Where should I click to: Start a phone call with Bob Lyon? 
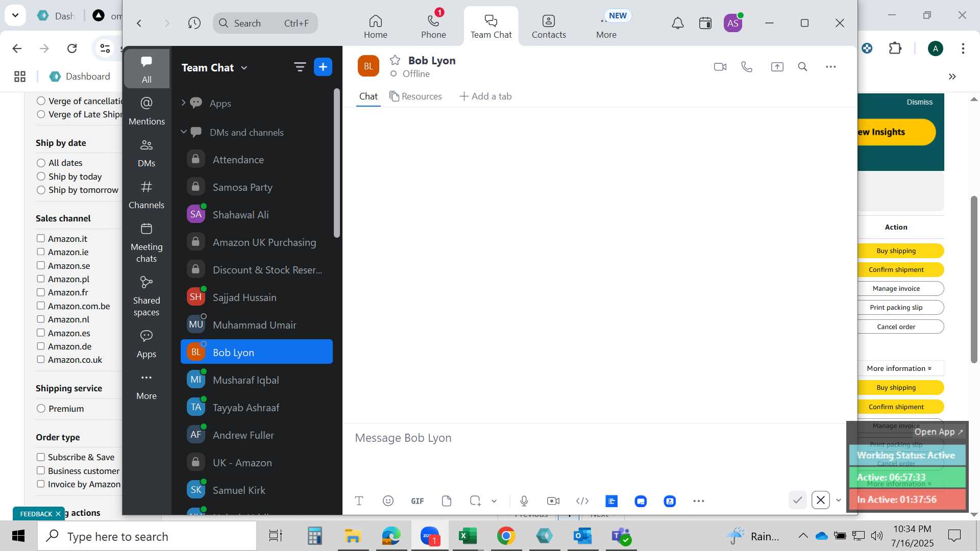click(747, 67)
